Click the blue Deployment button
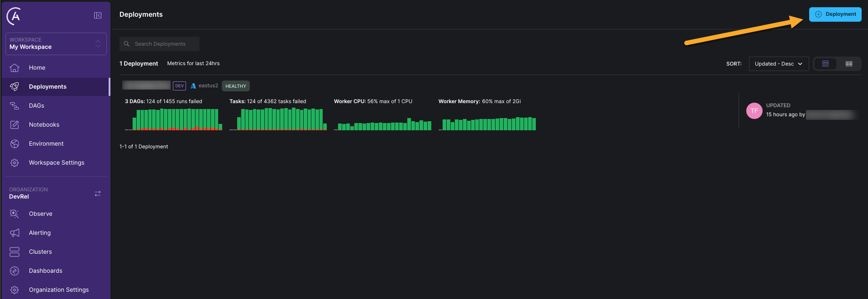Viewport: 868px width, 299px height. point(835,14)
